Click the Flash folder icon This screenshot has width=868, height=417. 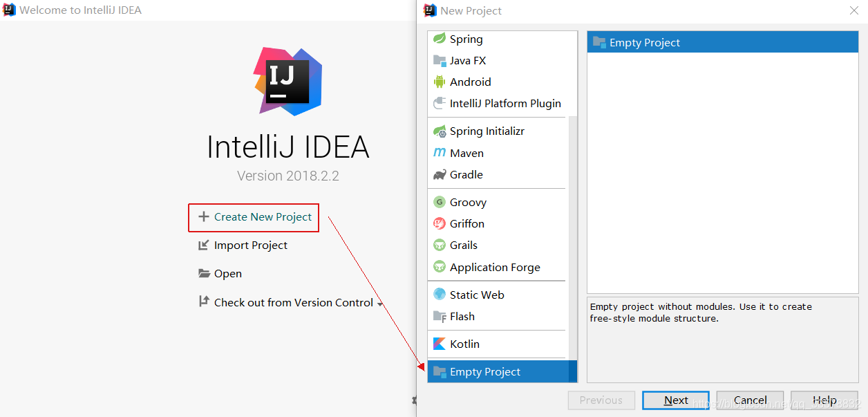pos(440,316)
